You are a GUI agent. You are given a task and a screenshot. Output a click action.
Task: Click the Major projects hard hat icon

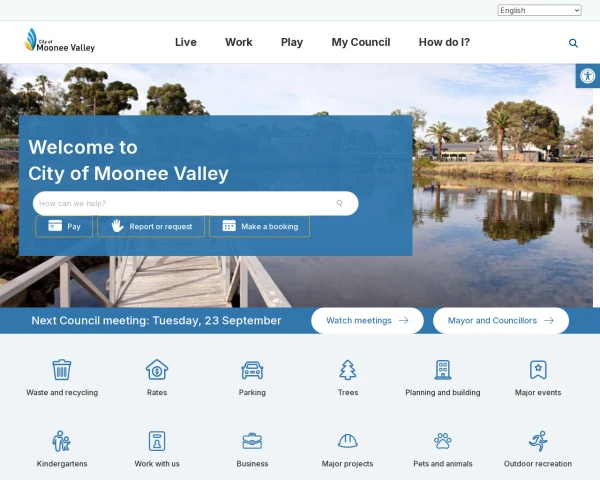click(x=348, y=441)
